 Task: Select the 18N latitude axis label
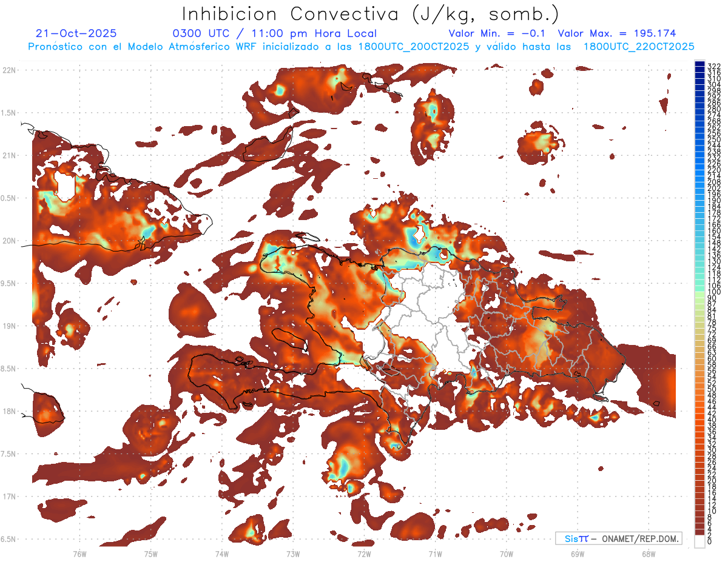(x=10, y=412)
